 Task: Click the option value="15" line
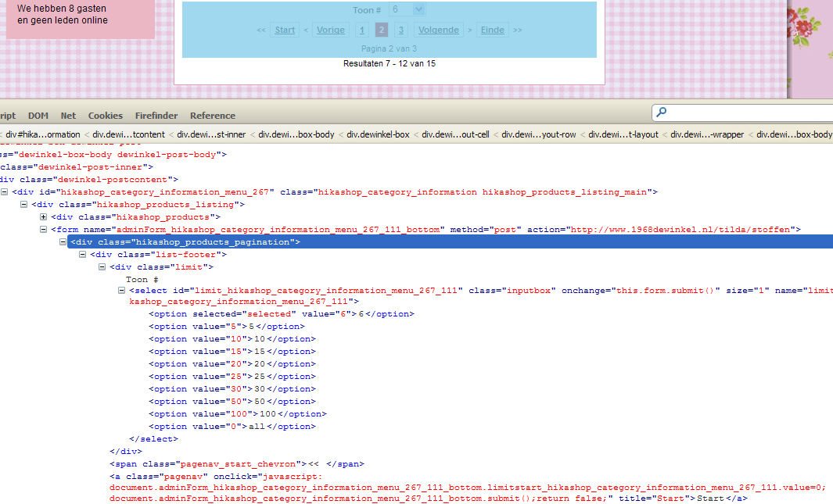click(x=232, y=351)
